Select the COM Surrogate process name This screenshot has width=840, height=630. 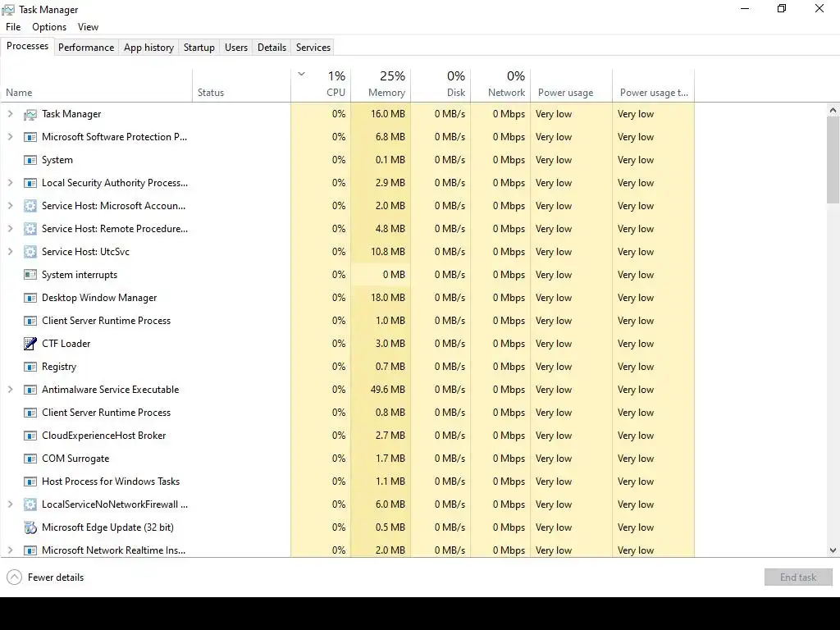pos(75,459)
